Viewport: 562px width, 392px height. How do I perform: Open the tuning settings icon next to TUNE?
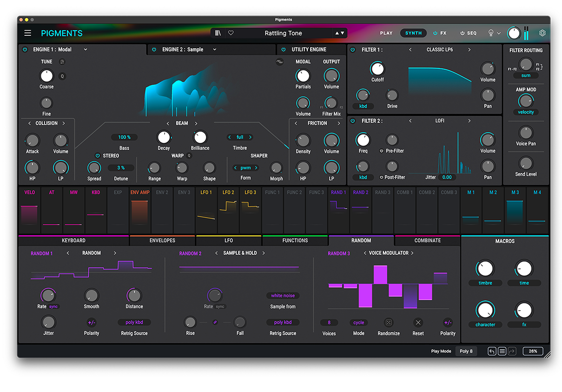click(62, 61)
